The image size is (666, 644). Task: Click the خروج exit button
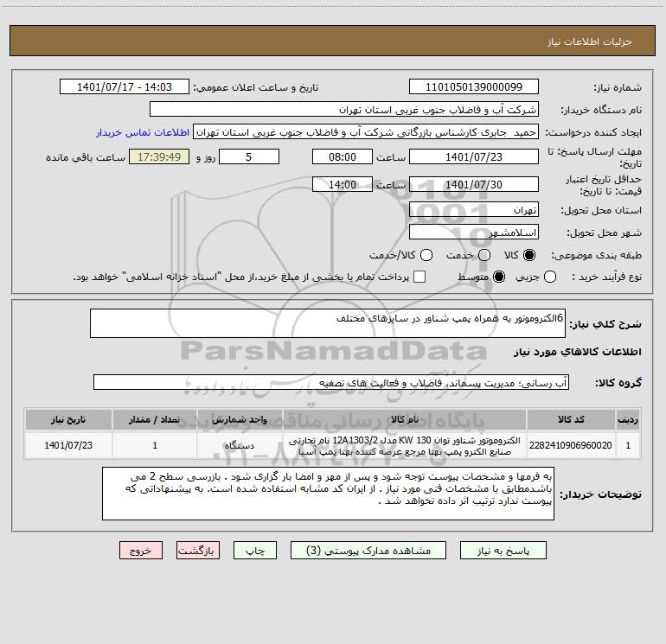141,551
